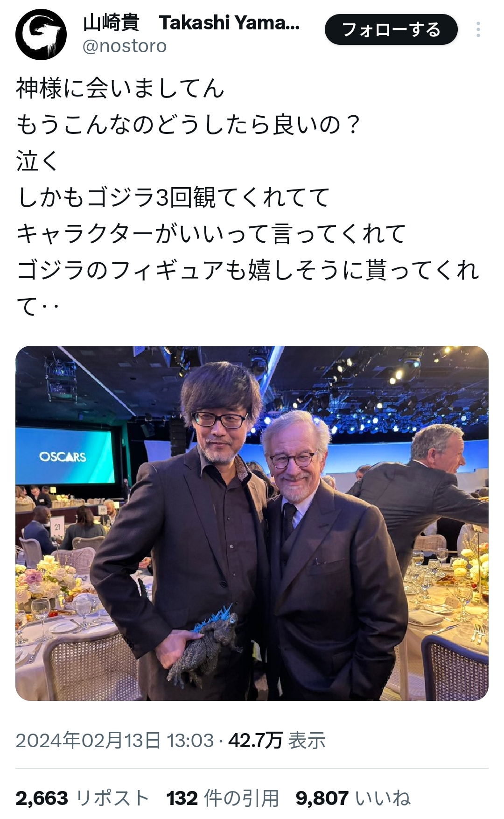
Task: Tap the tweet line 泣く
Action: [x=37, y=161]
